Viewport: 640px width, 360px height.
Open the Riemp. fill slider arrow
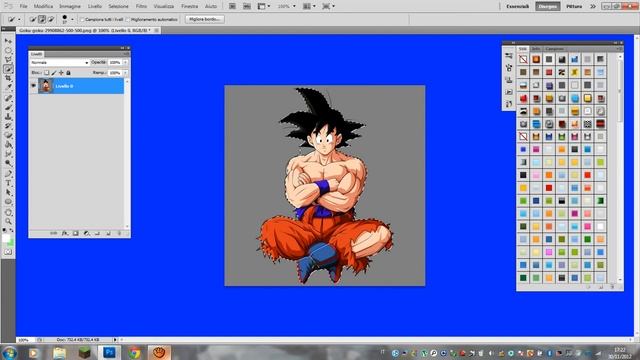[125, 73]
